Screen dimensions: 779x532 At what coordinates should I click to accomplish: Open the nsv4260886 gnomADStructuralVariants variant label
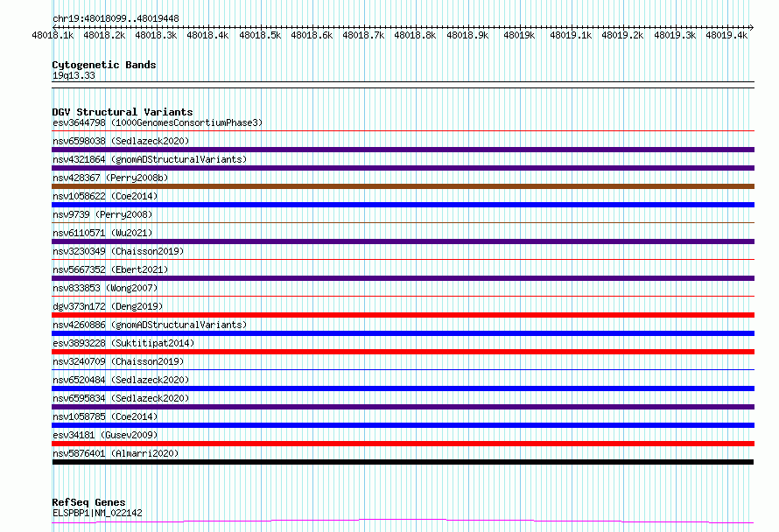(x=150, y=325)
